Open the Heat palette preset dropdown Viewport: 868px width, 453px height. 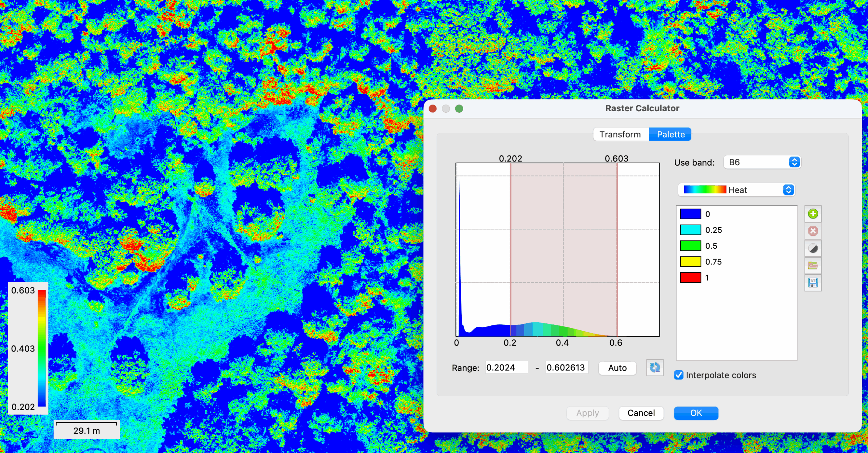736,190
